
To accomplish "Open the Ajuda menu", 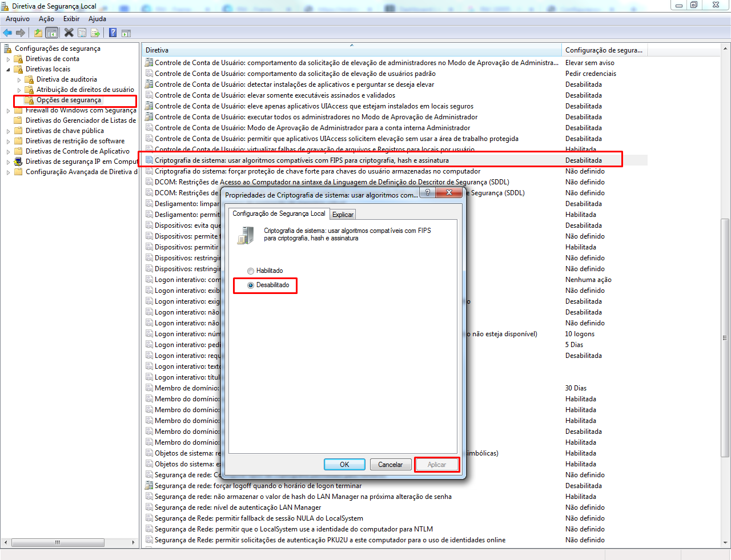I will pyautogui.click(x=97, y=19).
